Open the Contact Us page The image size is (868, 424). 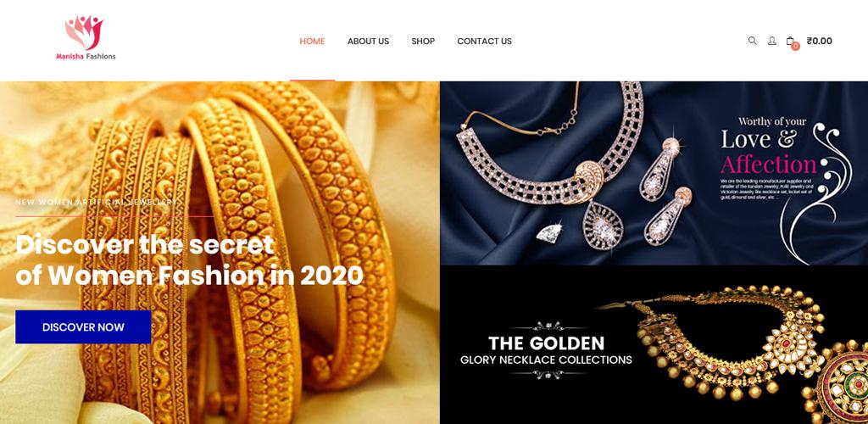[484, 41]
